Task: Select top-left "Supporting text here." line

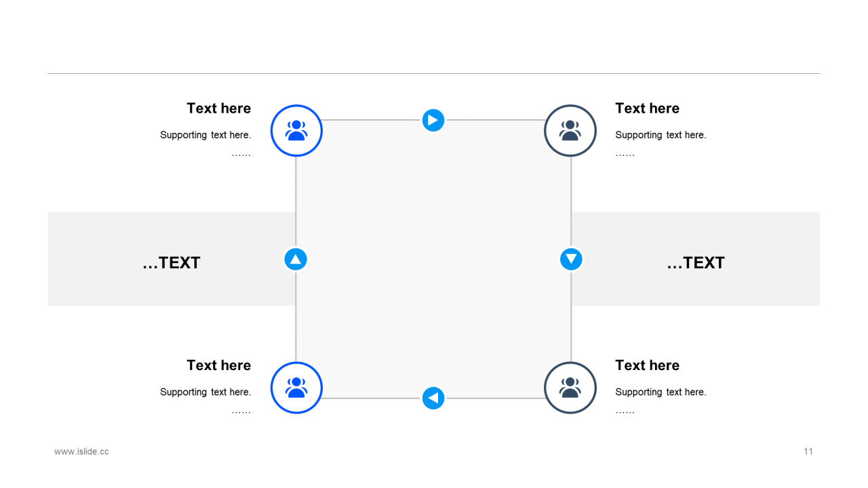Action: (205, 135)
